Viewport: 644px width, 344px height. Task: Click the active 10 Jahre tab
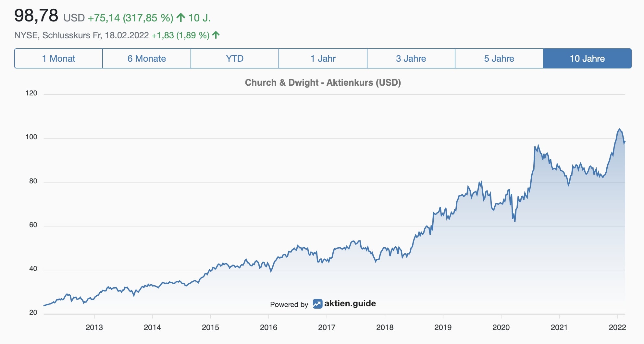click(x=588, y=58)
